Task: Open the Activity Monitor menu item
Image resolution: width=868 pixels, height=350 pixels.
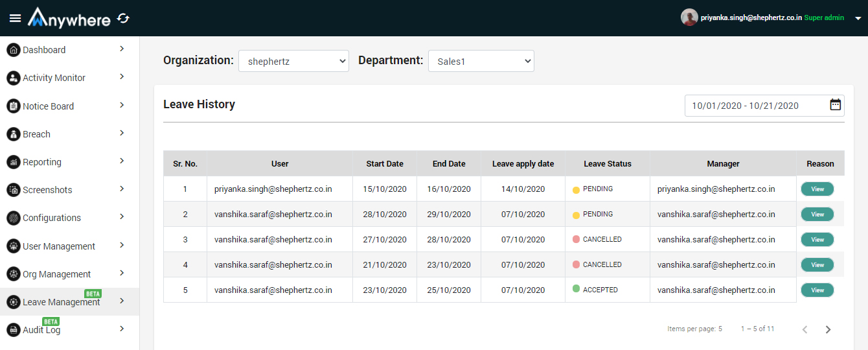Action: pyautogui.click(x=69, y=78)
